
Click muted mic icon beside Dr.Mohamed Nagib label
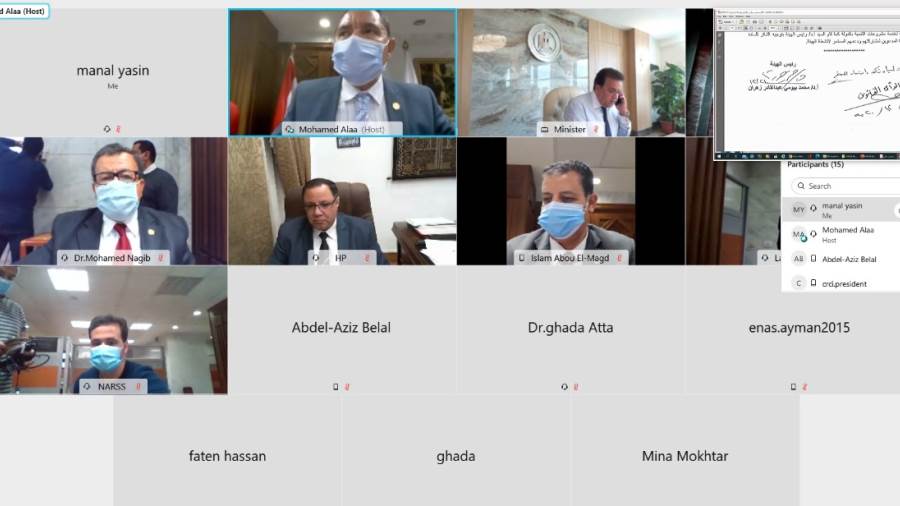click(161, 258)
